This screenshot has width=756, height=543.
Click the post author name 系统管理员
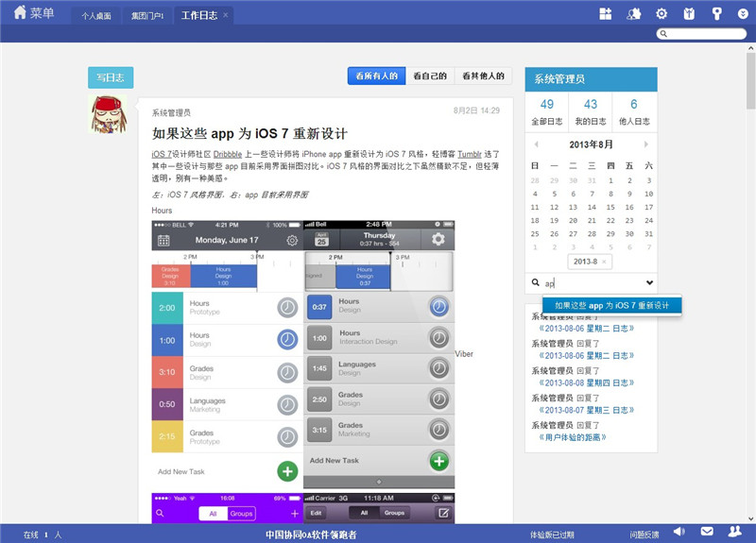pyautogui.click(x=171, y=112)
